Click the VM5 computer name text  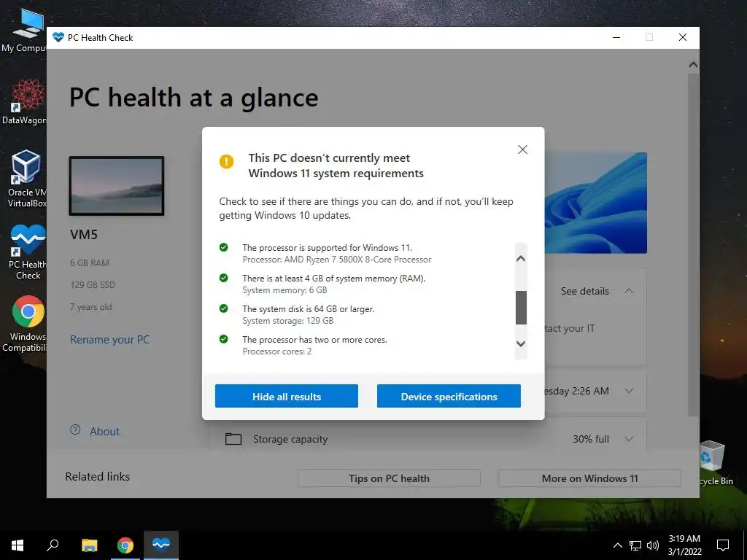pyautogui.click(x=84, y=234)
